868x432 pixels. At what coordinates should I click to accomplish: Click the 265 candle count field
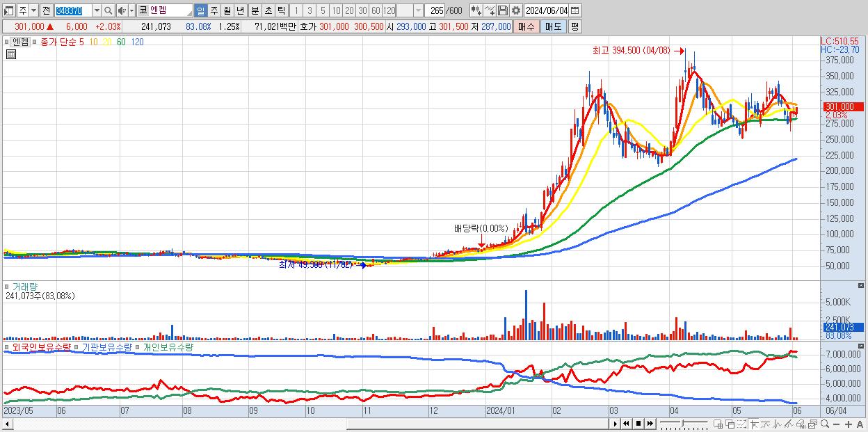435,10
